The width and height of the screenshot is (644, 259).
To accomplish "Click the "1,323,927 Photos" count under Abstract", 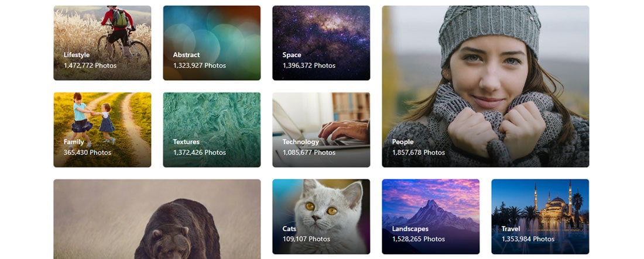I will pyautogui.click(x=199, y=65).
